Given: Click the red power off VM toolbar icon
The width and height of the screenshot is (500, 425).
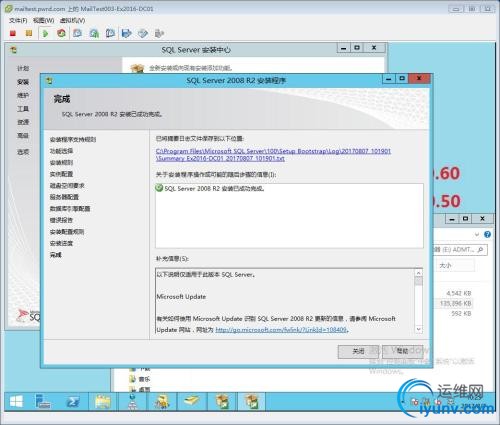Looking at the screenshot, I should [13, 33].
